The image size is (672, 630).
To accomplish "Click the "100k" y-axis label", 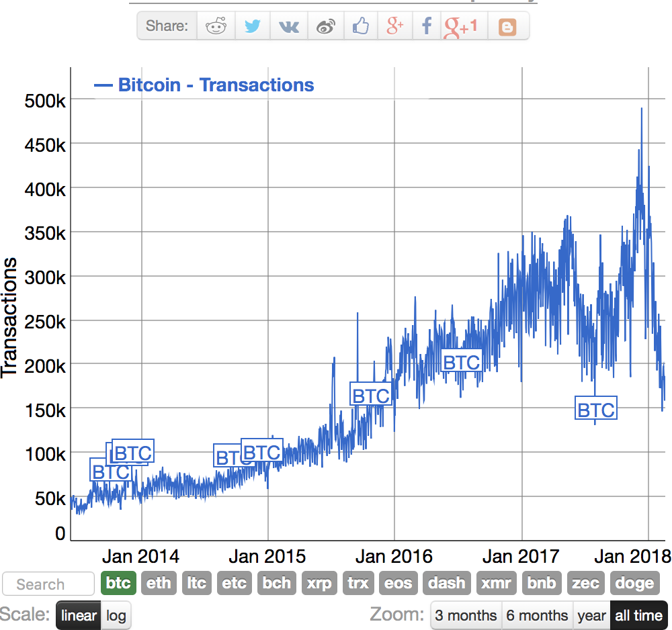I will (46, 454).
